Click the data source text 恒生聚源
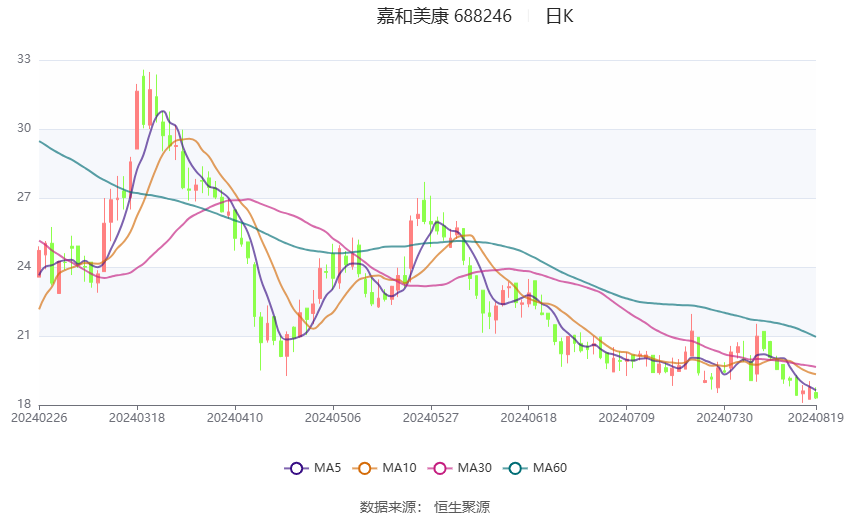This screenshot has width=850, height=517. [x=462, y=507]
